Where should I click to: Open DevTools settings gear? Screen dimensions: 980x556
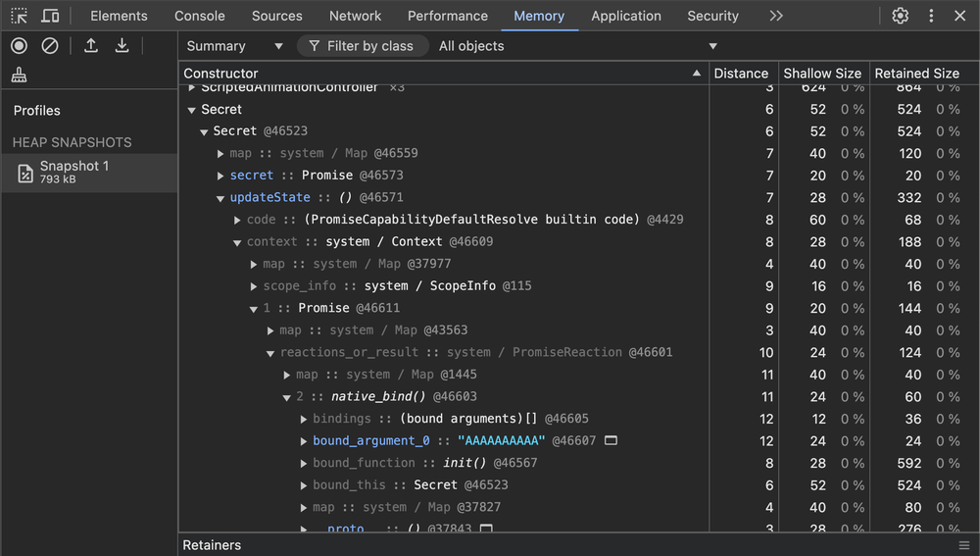coord(900,16)
